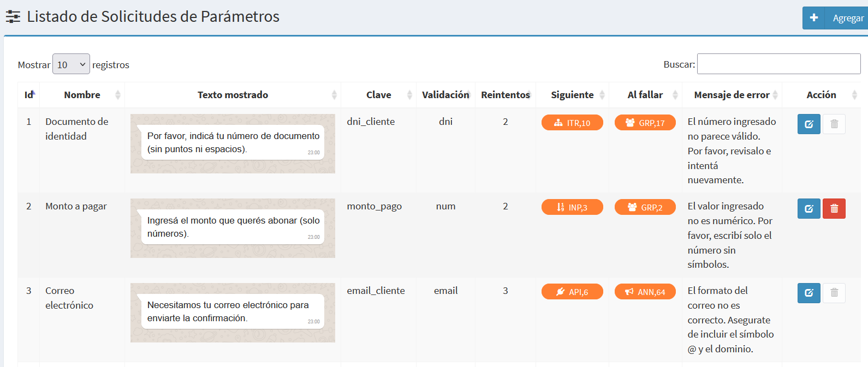Click the Monto a pagar name
The image size is (868, 367).
pyautogui.click(x=76, y=206)
